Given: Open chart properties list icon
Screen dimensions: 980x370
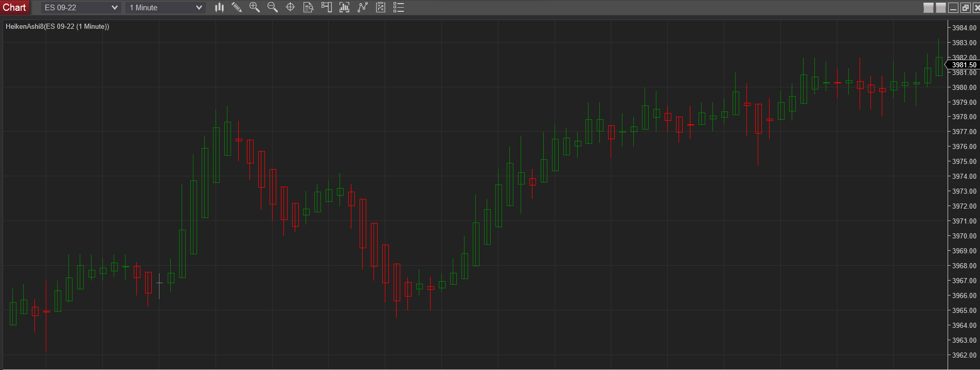Looking at the screenshot, I should (399, 7).
